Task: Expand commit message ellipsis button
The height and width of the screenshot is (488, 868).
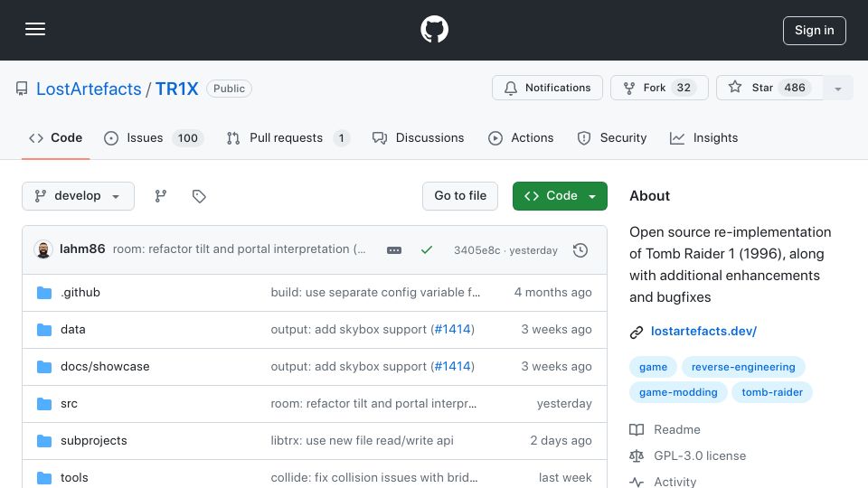Action: (394, 250)
